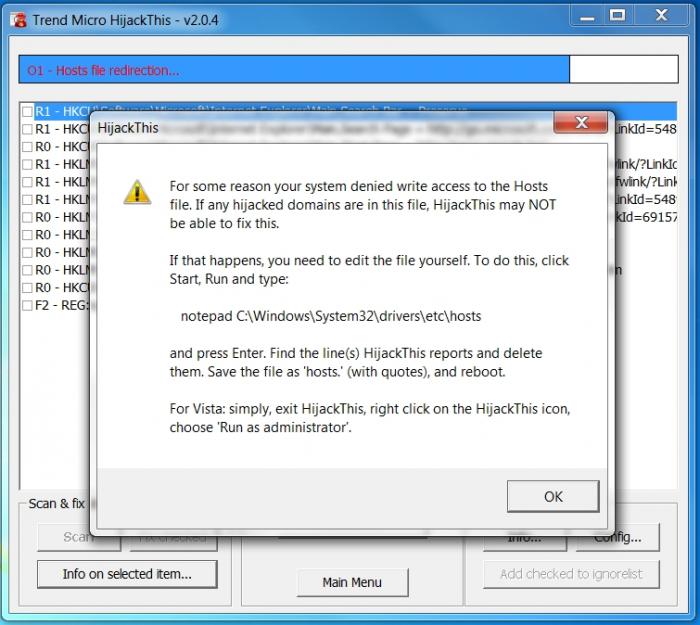
Task: Click OK in the HijackThis warning dialog
Action: coord(553,496)
